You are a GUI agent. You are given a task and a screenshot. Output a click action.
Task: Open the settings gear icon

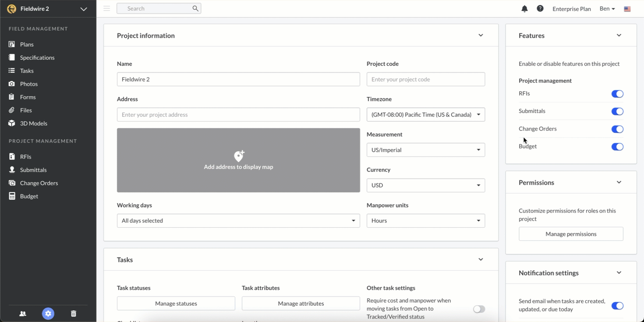48,314
